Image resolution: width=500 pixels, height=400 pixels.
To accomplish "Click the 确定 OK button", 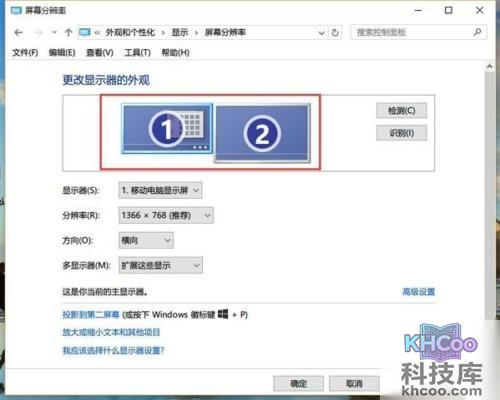I will pos(298,383).
